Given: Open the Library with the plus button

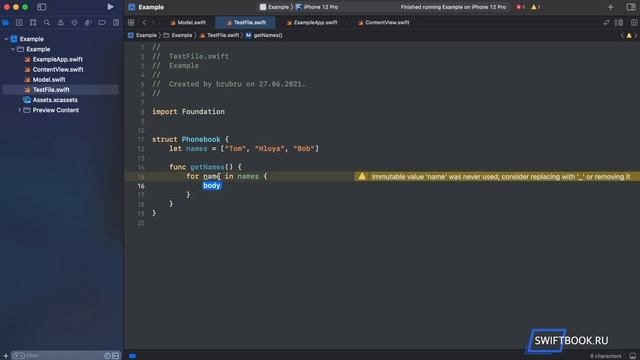Looking at the screenshot, I should 610,7.
